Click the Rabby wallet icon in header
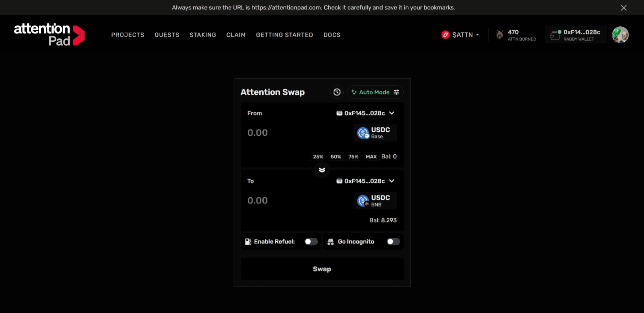The image size is (644, 313). coord(555,35)
